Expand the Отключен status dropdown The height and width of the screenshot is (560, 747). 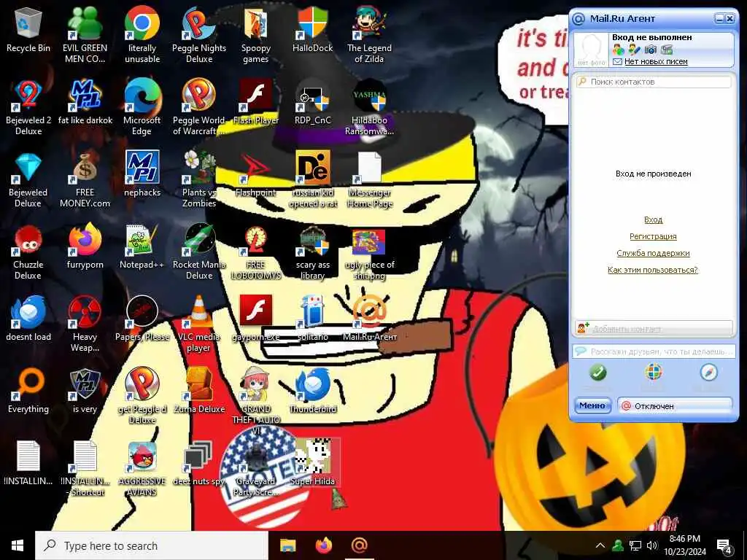(675, 405)
